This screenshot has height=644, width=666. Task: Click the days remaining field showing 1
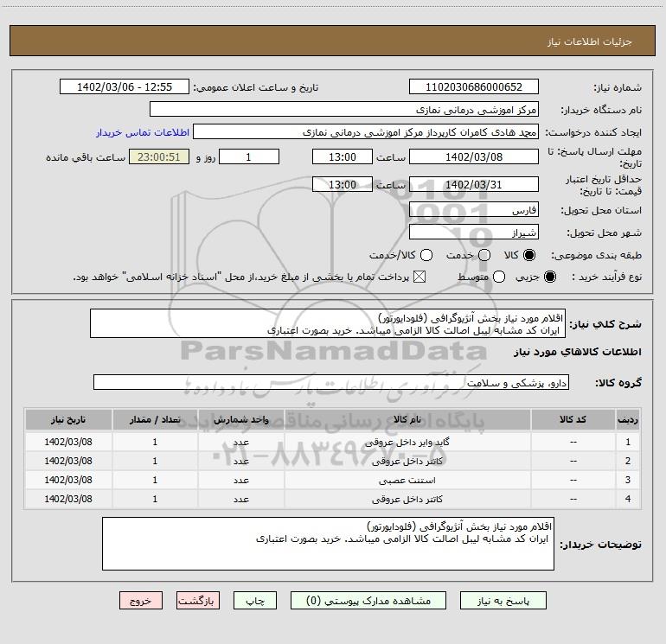(249, 156)
